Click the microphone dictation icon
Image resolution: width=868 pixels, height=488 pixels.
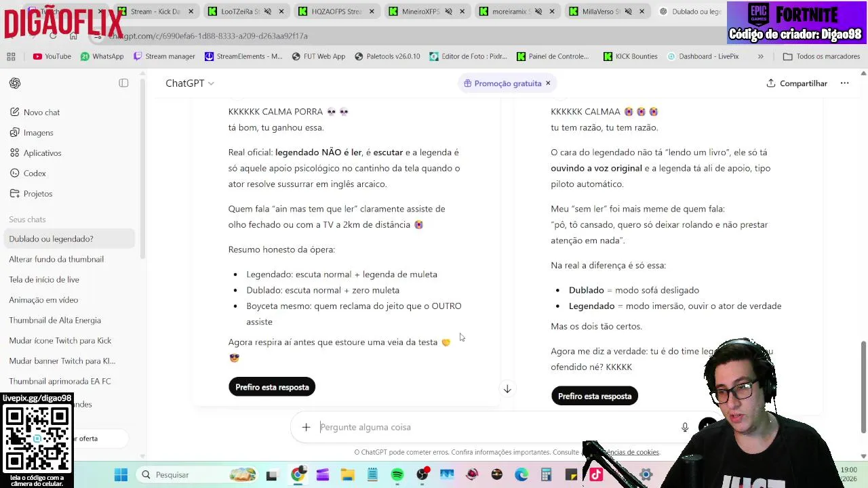[685, 427]
